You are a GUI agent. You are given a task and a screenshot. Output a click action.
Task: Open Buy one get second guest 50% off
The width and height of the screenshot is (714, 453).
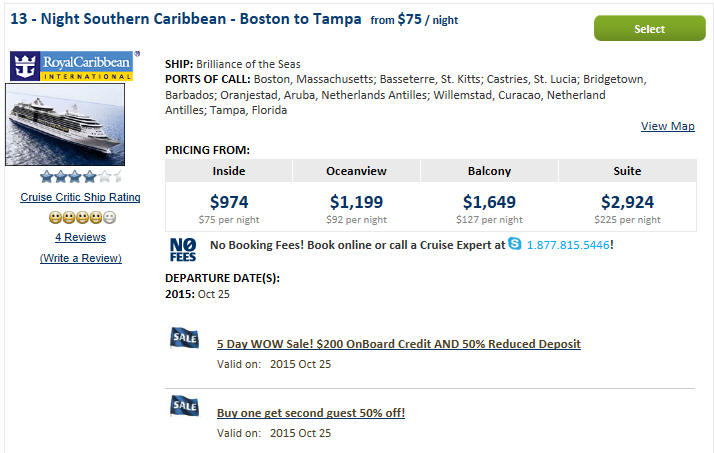[x=311, y=413]
